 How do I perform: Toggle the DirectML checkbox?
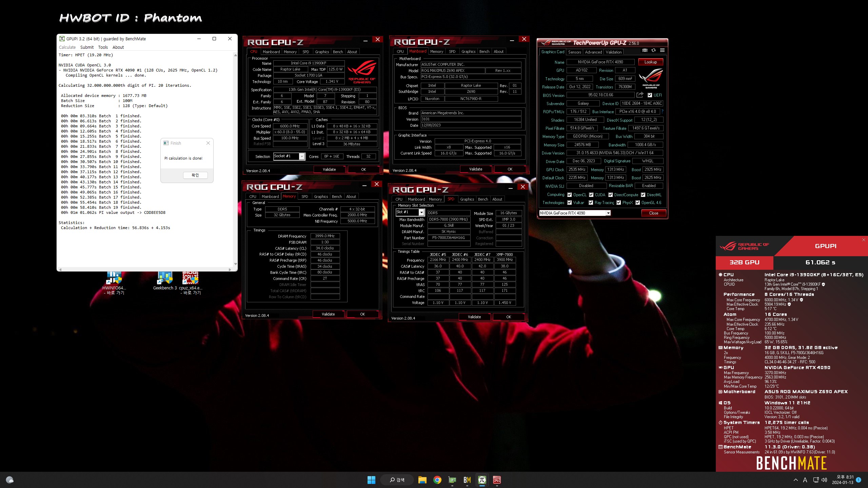click(x=643, y=195)
